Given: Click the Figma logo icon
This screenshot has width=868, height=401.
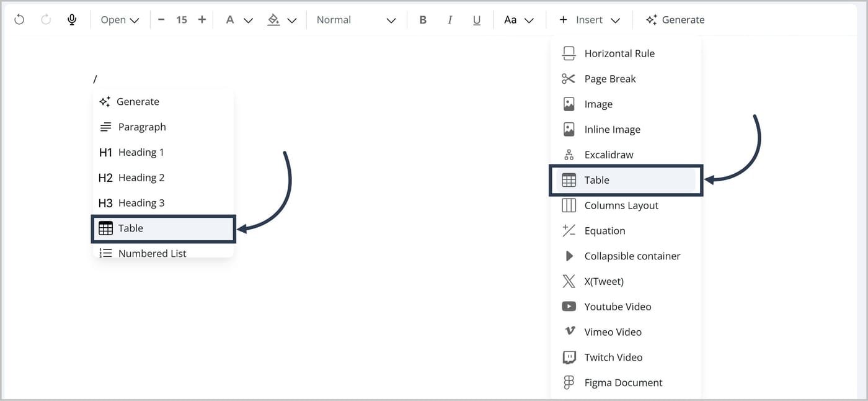Looking at the screenshot, I should click(569, 383).
